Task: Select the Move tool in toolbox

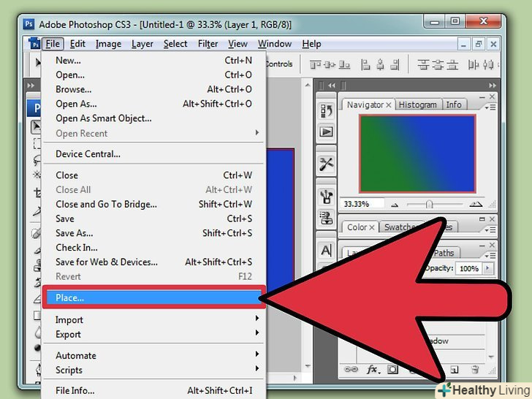Action: click(x=36, y=126)
